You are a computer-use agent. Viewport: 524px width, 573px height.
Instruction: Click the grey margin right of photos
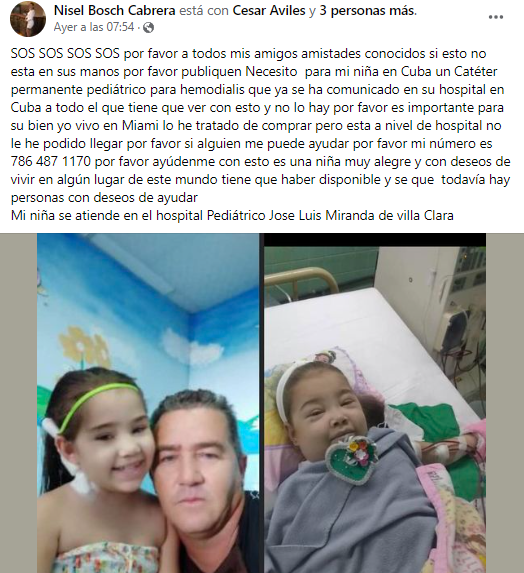tap(505, 403)
